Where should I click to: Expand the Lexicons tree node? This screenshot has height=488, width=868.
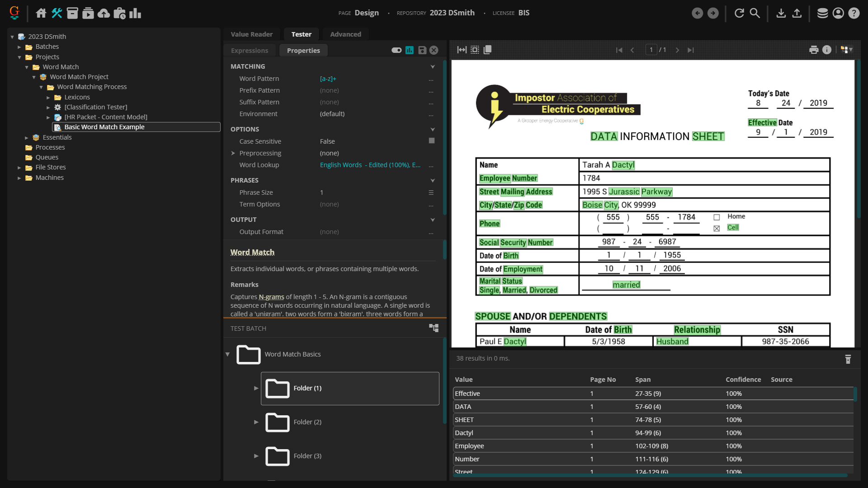coord(48,97)
